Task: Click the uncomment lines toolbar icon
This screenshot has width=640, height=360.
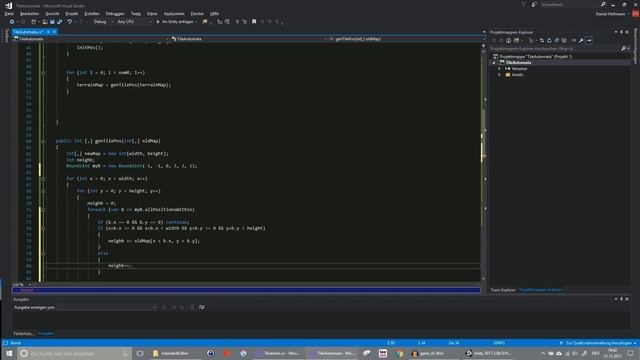Action: click(x=244, y=22)
